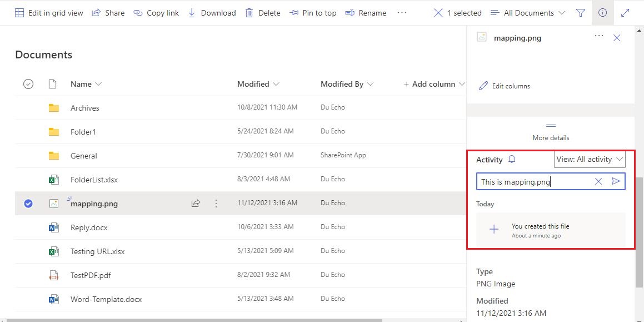Download the selected file
The height and width of the screenshot is (322, 644).
pyautogui.click(x=212, y=13)
